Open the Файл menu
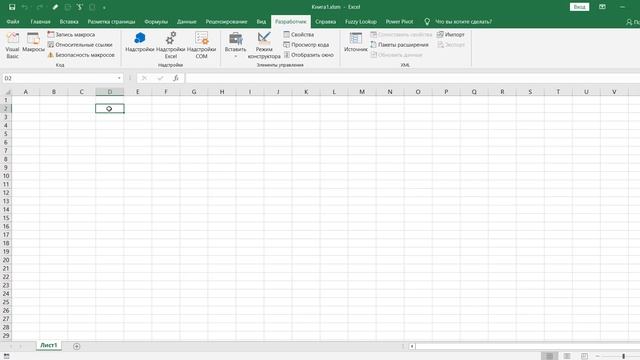 tap(13, 22)
